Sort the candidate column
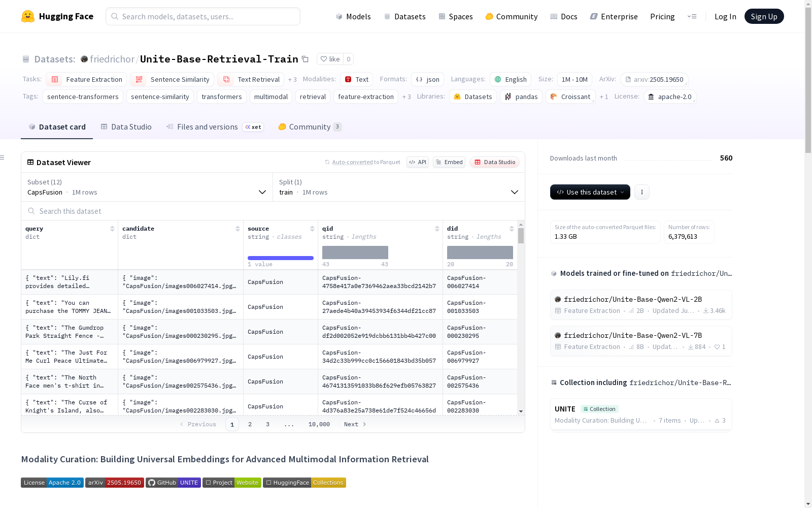The image size is (812, 508). 238,229
